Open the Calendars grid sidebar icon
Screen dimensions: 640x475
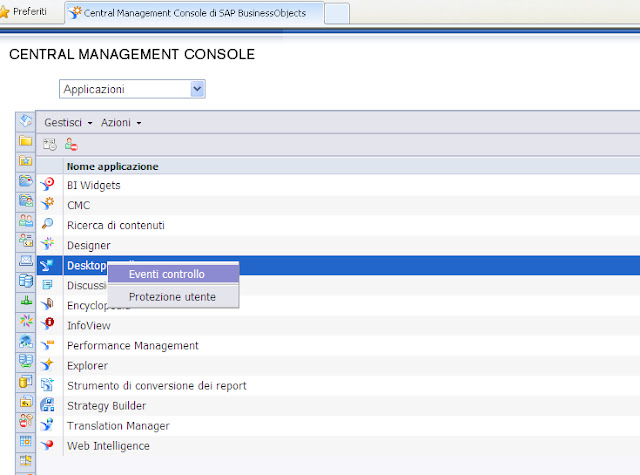(26, 441)
